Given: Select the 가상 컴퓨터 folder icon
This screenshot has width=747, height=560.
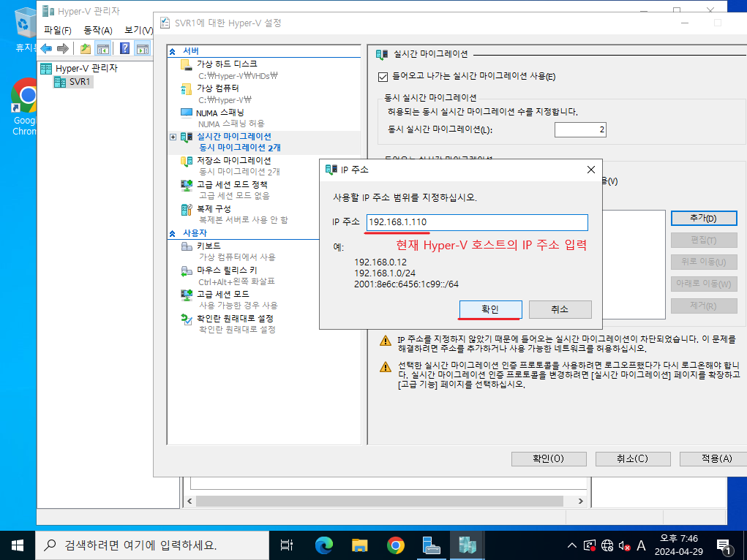Looking at the screenshot, I should [187, 89].
